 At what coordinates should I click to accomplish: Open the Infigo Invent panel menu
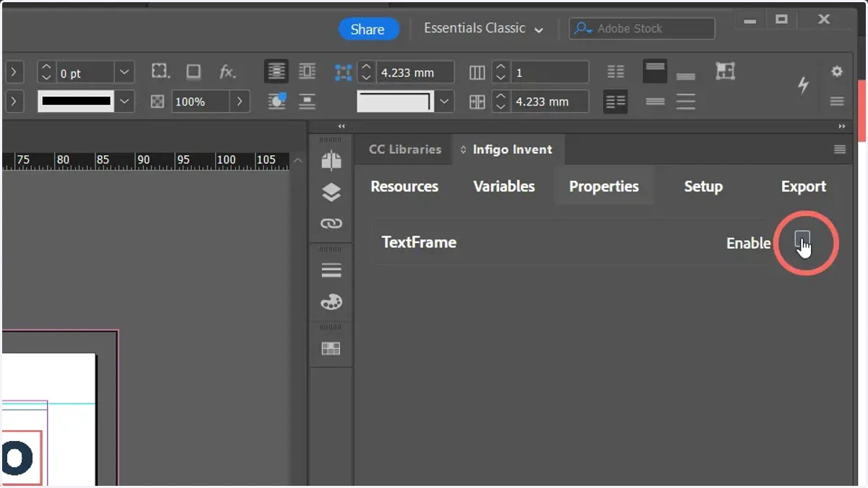tap(840, 150)
